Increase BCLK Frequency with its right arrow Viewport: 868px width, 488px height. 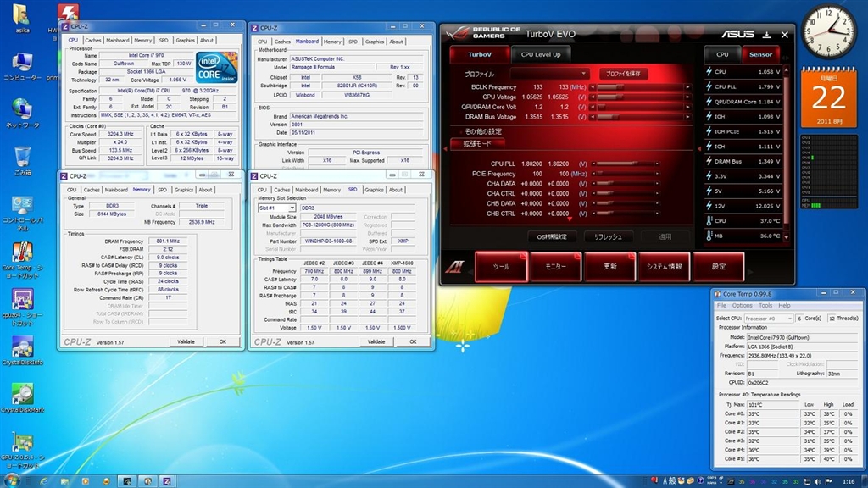point(687,87)
